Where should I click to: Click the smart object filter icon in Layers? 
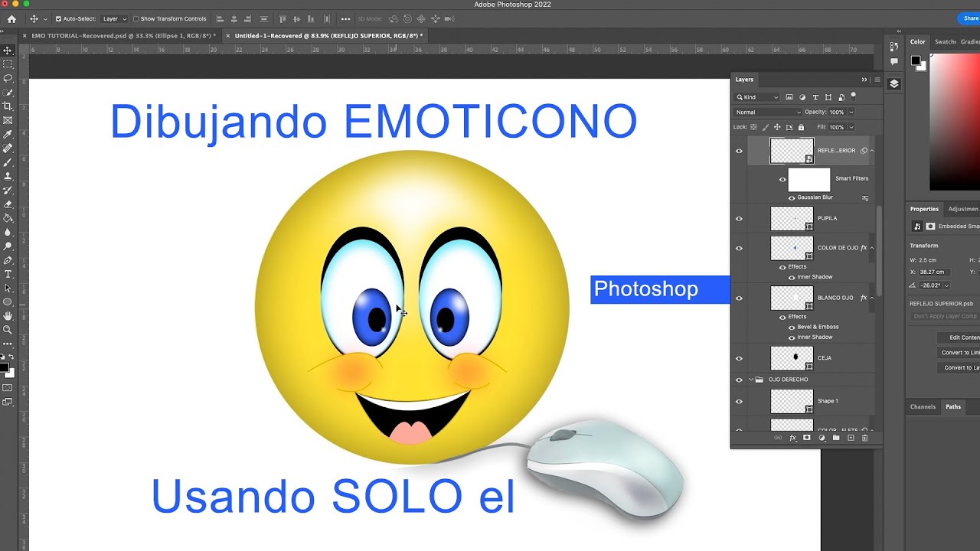(x=841, y=97)
